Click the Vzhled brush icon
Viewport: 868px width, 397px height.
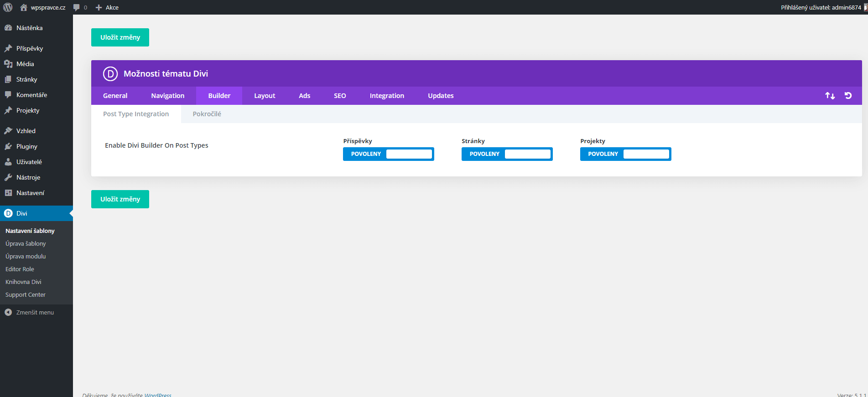8,131
